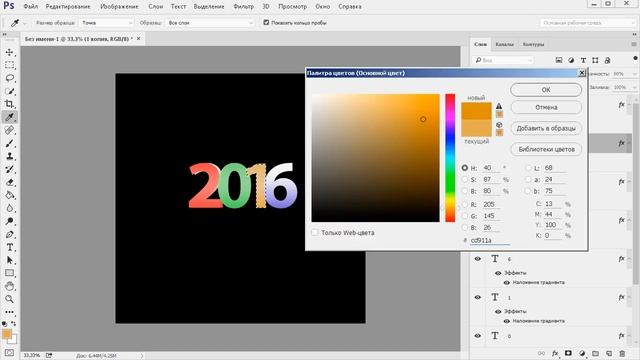This screenshot has width=640, height=360.
Task: Open the workspace switcher dropdown
Action: (x=588, y=23)
